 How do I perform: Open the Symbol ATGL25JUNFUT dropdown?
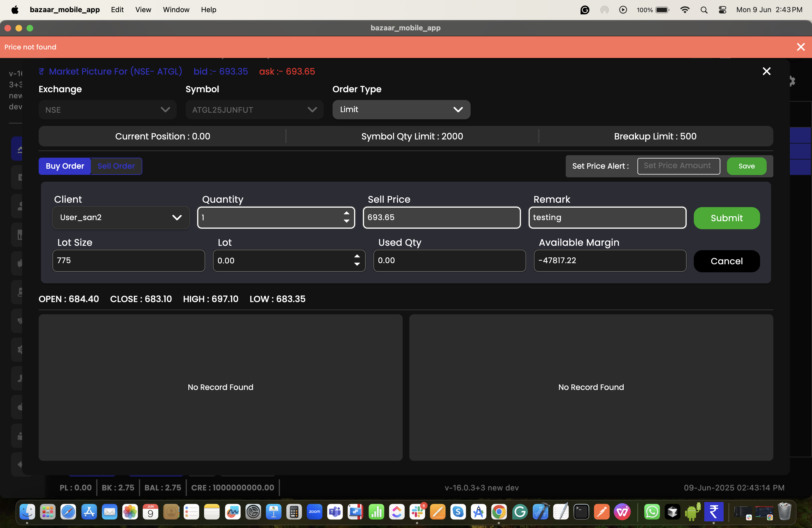click(x=254, y=110)
